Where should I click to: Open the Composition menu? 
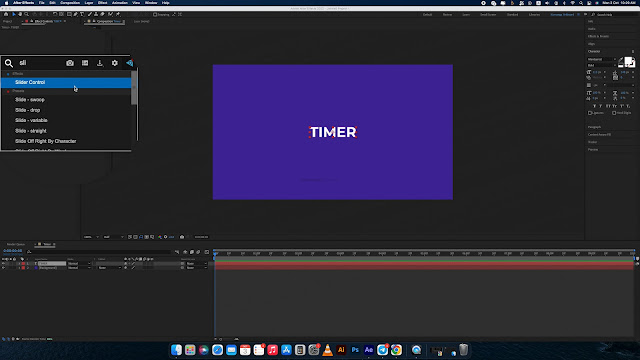70,3
